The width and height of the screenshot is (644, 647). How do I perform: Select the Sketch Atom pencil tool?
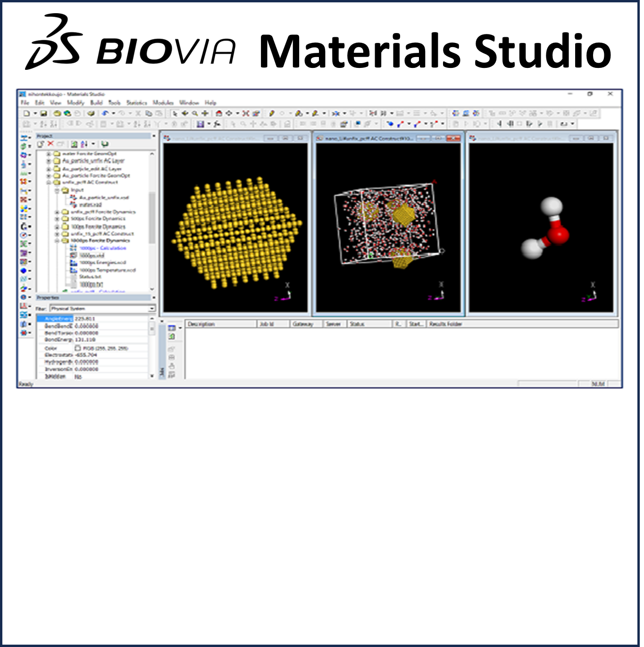pyautogui.click(x=272, y=114)
